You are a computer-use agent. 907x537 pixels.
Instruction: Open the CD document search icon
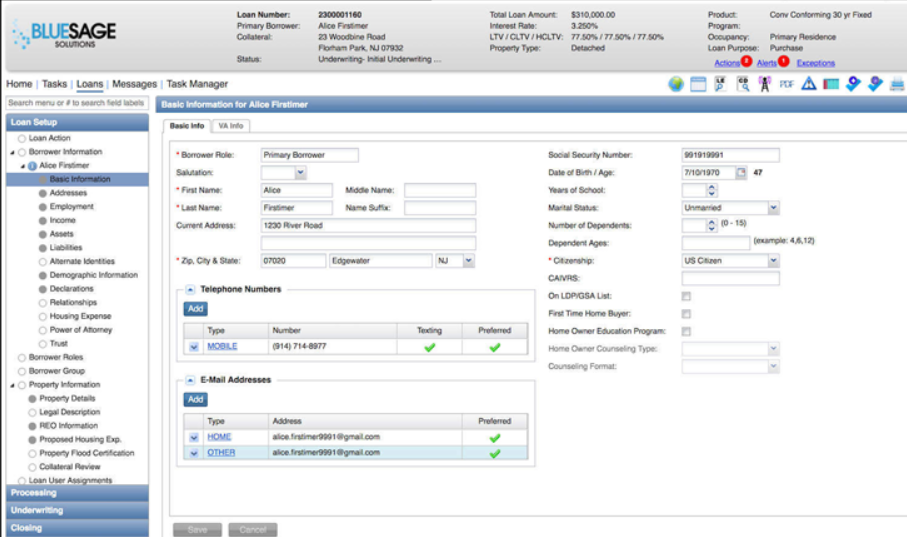tap(743, 85)
